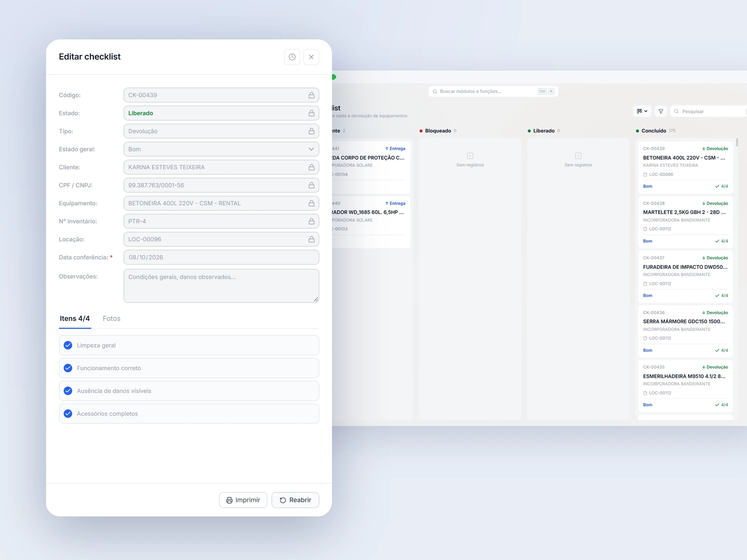Viewport: 747px width, 560px height.
Task: Open the filter funnel icon in background
Action: coord(661,111)
